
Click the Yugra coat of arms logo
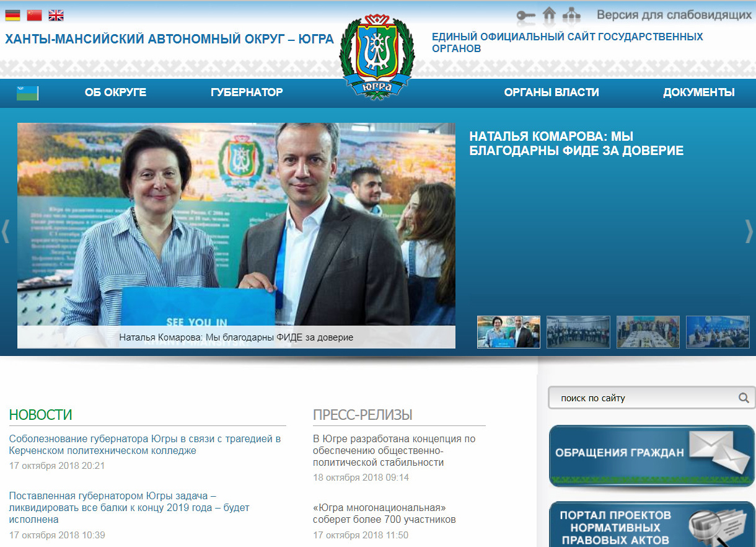(377, 56)
